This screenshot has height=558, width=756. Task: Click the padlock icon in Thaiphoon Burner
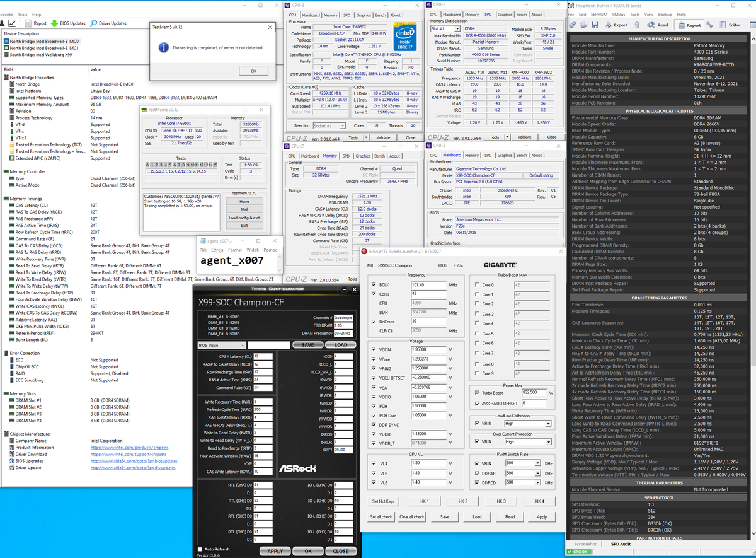tap(638, 25)
